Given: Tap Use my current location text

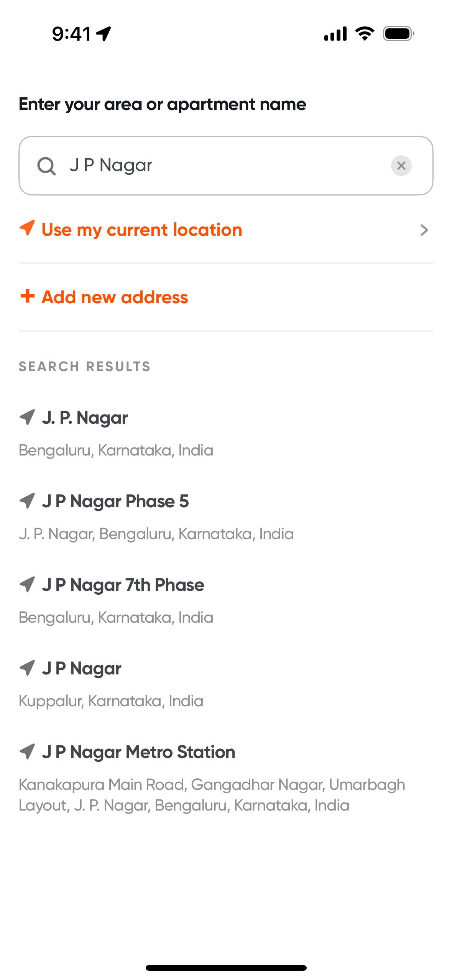Looking at the screenshot, I should click(x=142, y=230).
